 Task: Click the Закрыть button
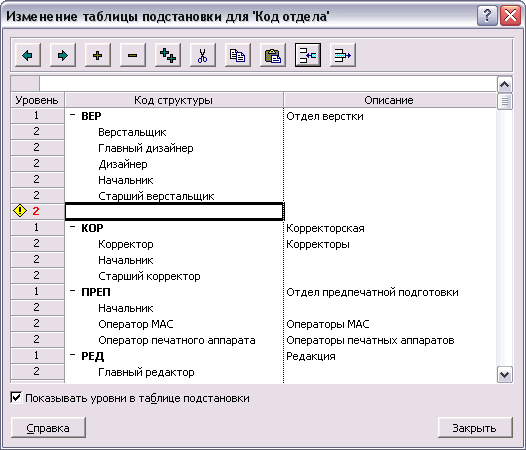coord(475,428)
